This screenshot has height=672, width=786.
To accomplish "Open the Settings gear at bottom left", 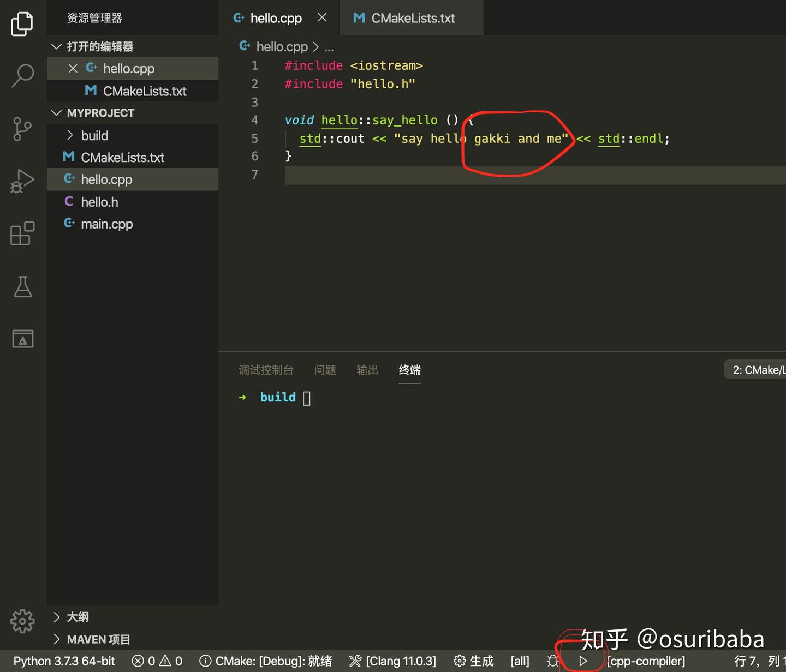I will [22, 620].
